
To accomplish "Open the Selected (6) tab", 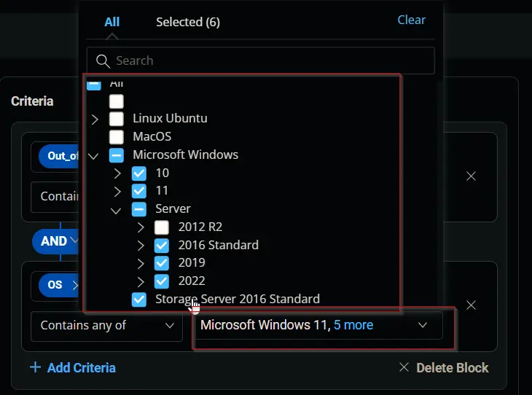I will pyautogui.click(x=188, y=22).
